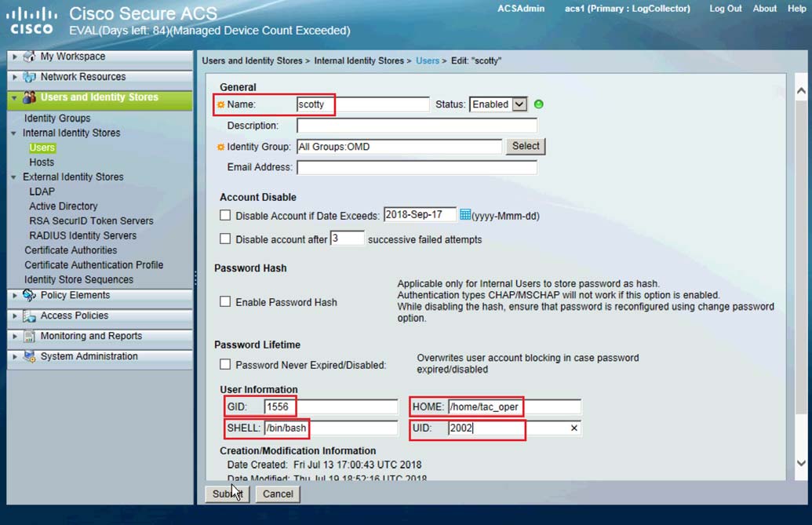Viewport: 812px width, 525px height.
Task: Open the My Workspace section icon
Action: (27, 56)
